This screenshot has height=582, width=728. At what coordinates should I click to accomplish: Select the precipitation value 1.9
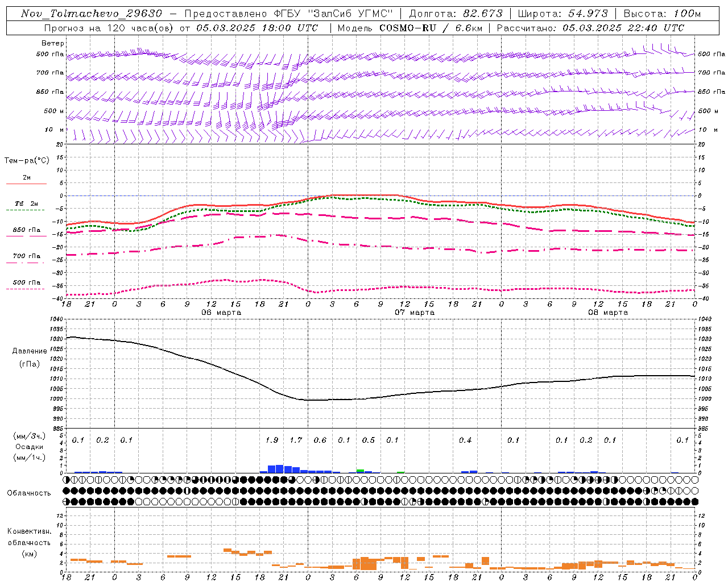click(272, 440)
